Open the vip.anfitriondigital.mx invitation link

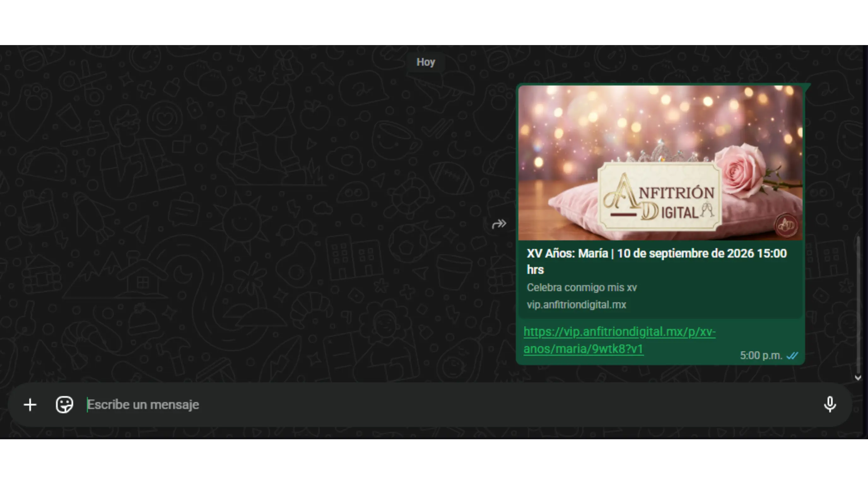(619, 340)
